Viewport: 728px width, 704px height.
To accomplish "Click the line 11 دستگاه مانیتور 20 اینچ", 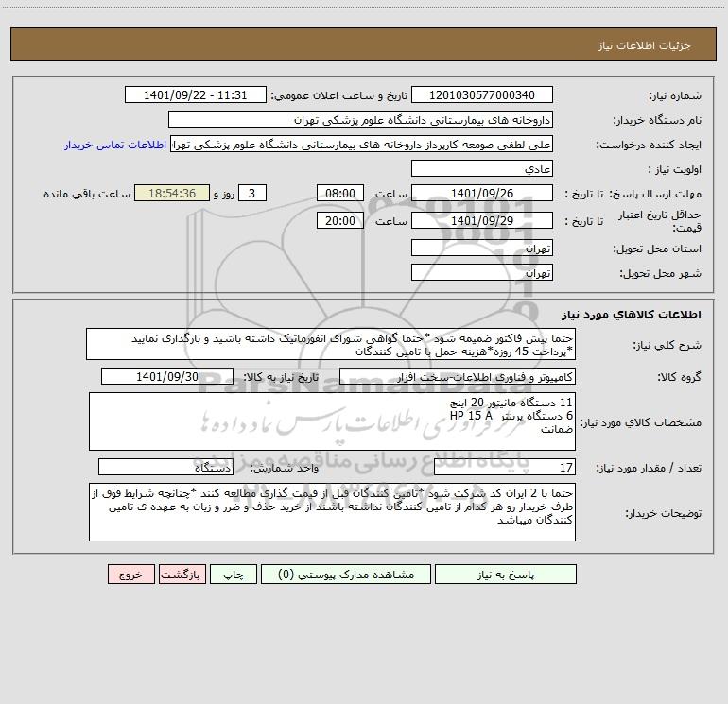I will pos(511,403).
